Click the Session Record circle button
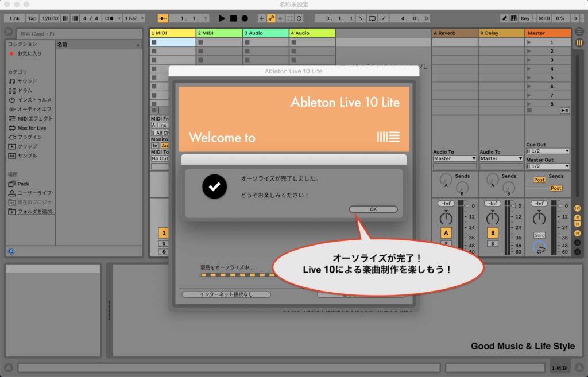588x377 pixels. [x=299, y=18]
